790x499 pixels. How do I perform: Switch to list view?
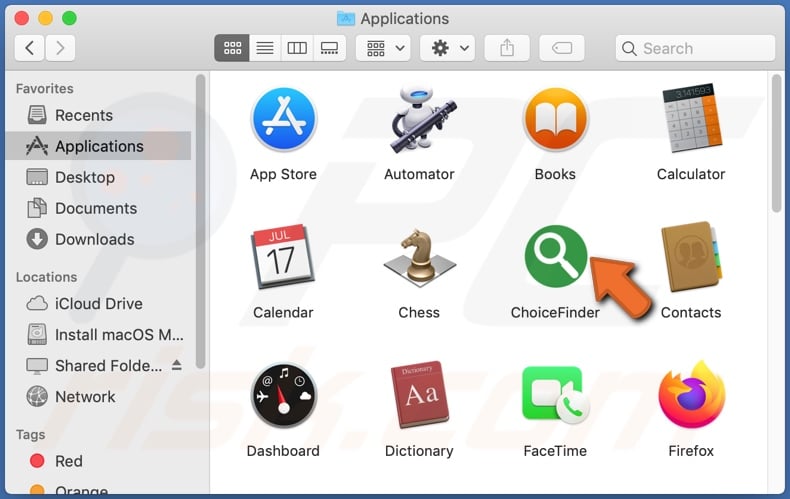tap(265, 48)
